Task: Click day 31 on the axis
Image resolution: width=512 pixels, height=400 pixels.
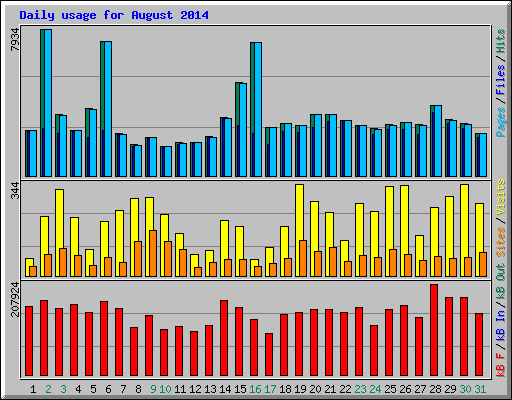Action: pyautogui.click(x=480, y=389)
